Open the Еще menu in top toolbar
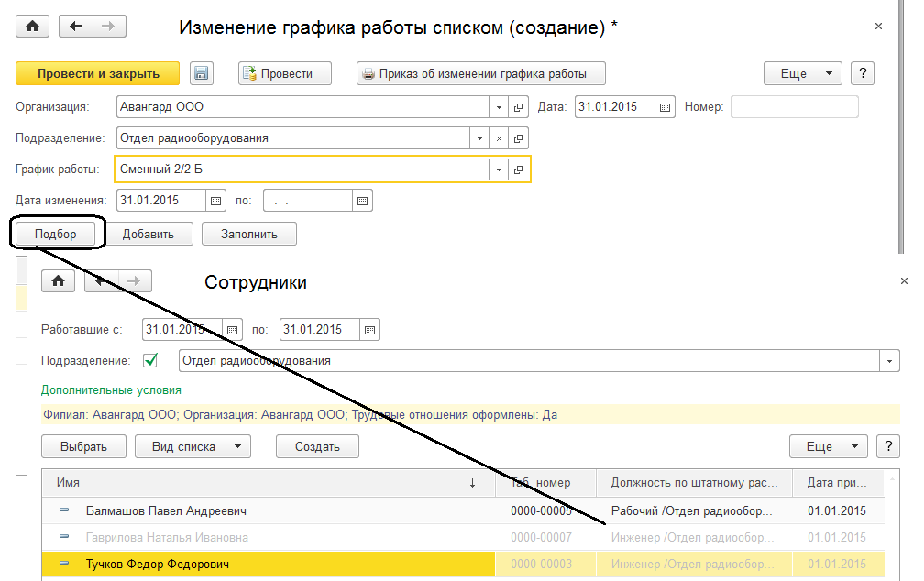The height and width of the screenshot is (581, 924). (x=802, y=74)
